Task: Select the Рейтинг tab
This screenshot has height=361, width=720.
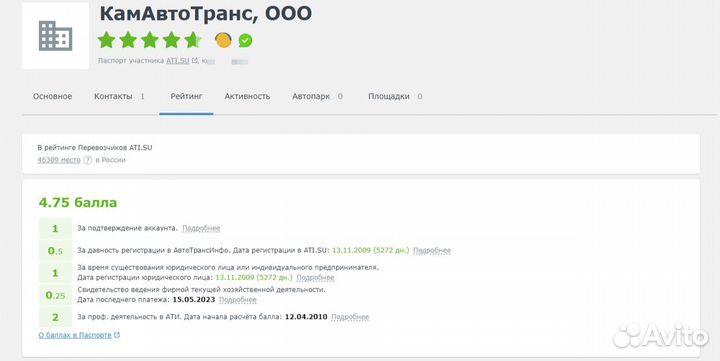Action: coord(186,96)
